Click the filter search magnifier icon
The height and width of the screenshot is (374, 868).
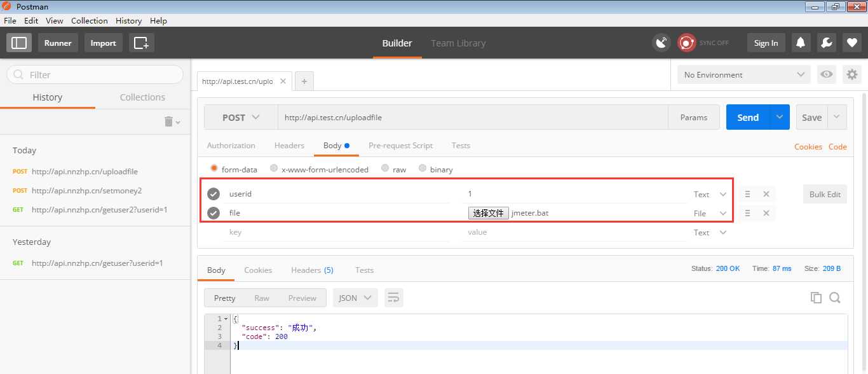coord(18,74)
